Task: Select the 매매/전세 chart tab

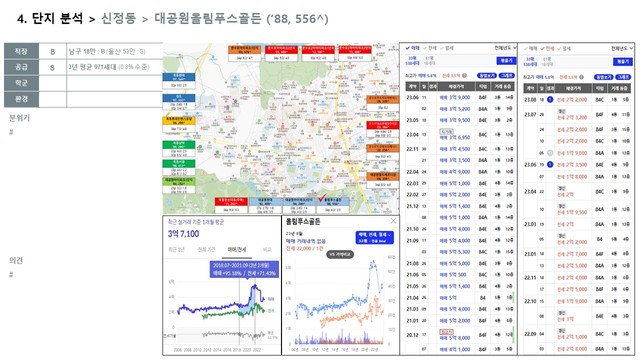Action: point(237,249)
